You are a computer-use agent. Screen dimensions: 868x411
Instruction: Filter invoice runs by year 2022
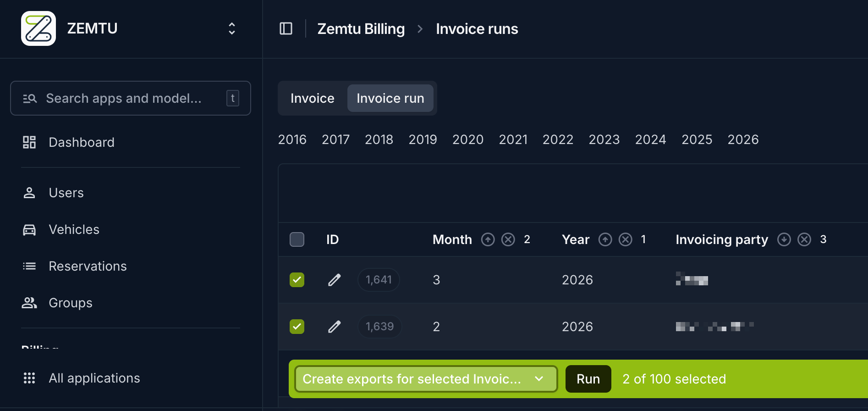coord(558,139)
